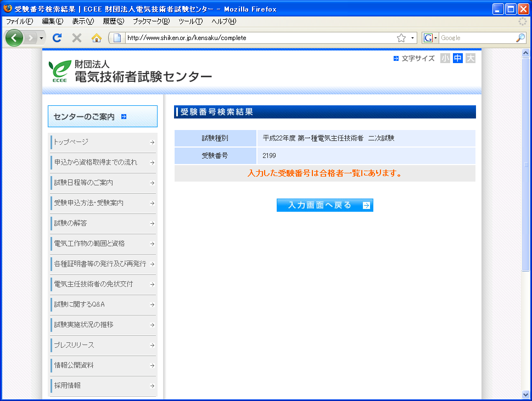The height and width of the screenshot is (401, 532).
Task: Click the 入力画面へ戻る button
Action: click(x=324, y=205)
